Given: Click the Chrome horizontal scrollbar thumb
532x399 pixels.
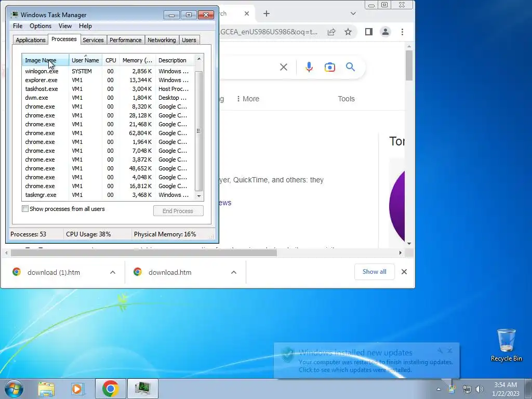Looking at the screenshot, I should (x=143, y=253).
